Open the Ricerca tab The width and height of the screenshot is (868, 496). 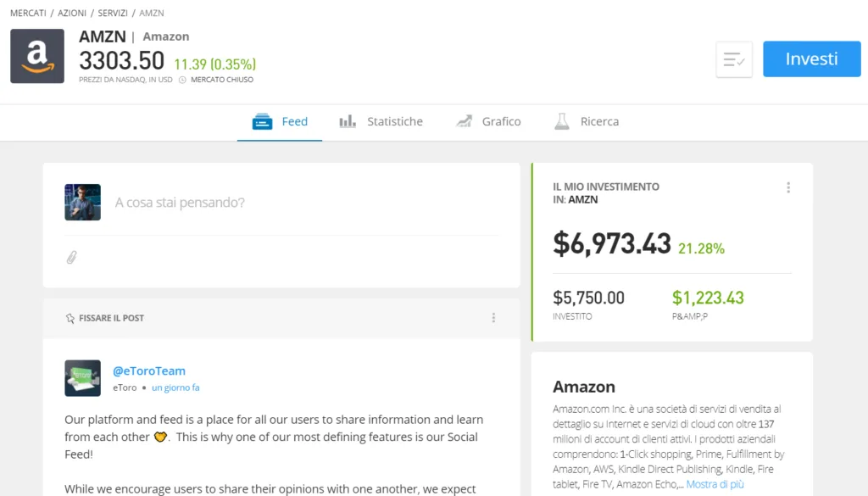tap(587, 121)
